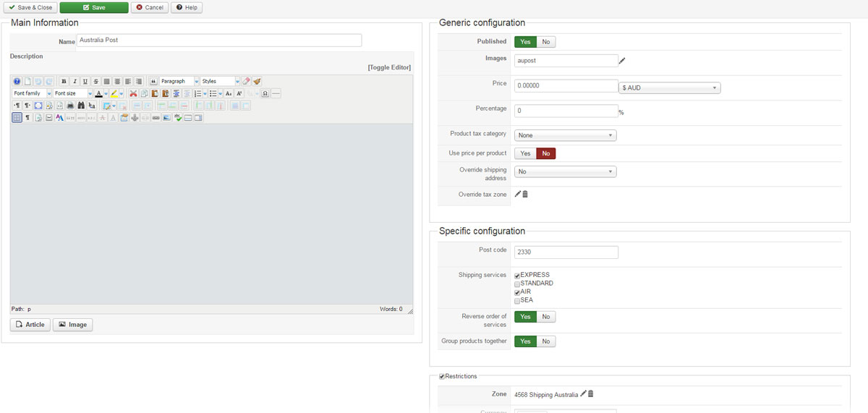The width and height of the screenshot is (868, 413).
Task: Open the Font family dropdown
Action: [x=32, y=93]
